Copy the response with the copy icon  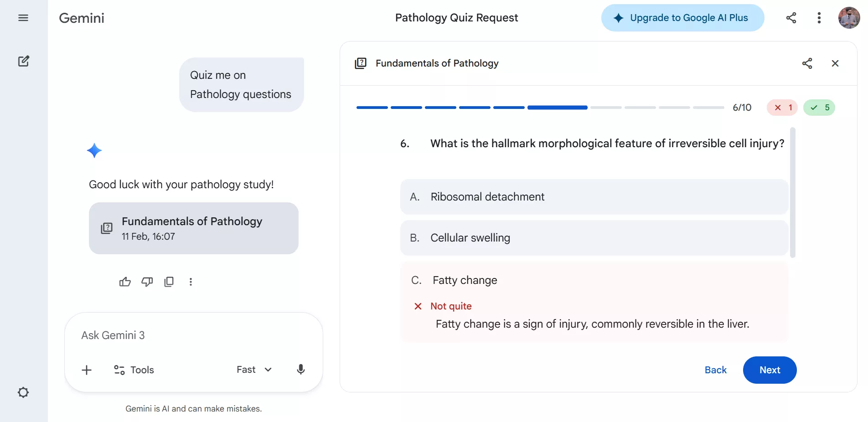pos(169,282)
